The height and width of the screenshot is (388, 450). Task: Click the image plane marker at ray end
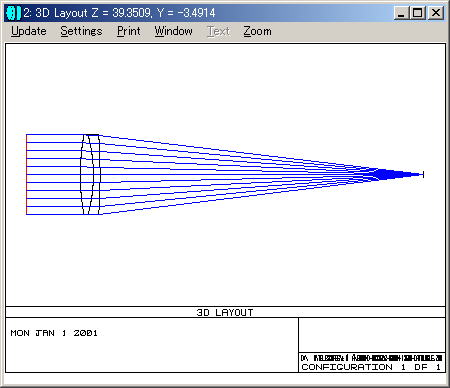tap(423, 174)
